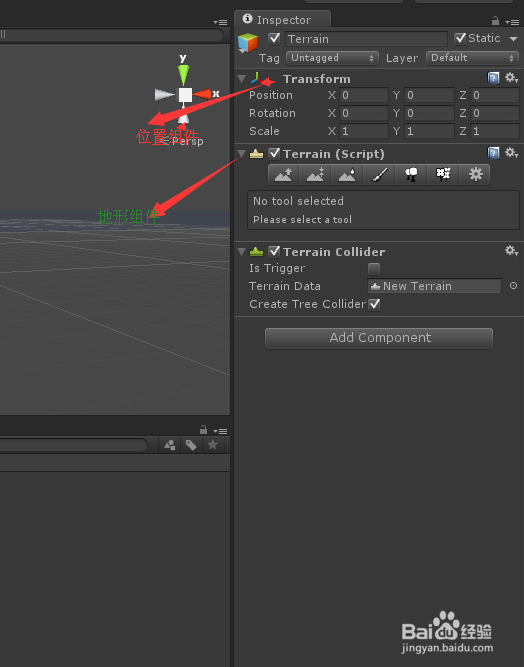Select the Place Trees tool
The image size is (524, 667).
pyautogui.click(x=411, y=175)
